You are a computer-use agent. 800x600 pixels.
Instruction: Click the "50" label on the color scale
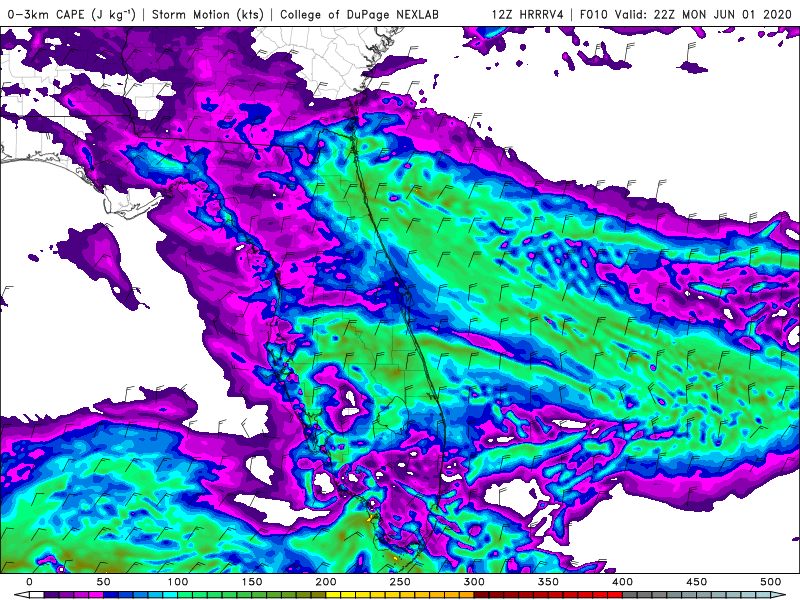click(104, 582)
